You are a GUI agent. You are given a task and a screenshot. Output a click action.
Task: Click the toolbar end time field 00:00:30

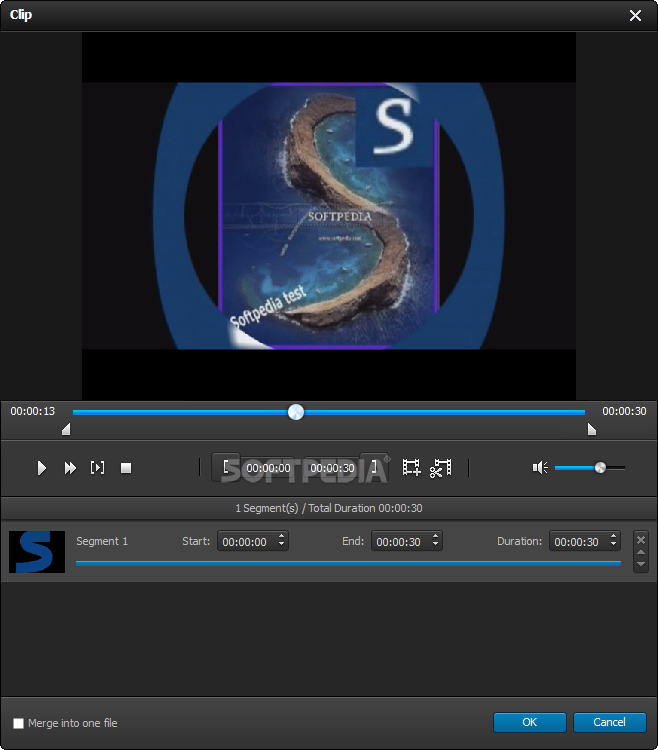coord(332,468)
